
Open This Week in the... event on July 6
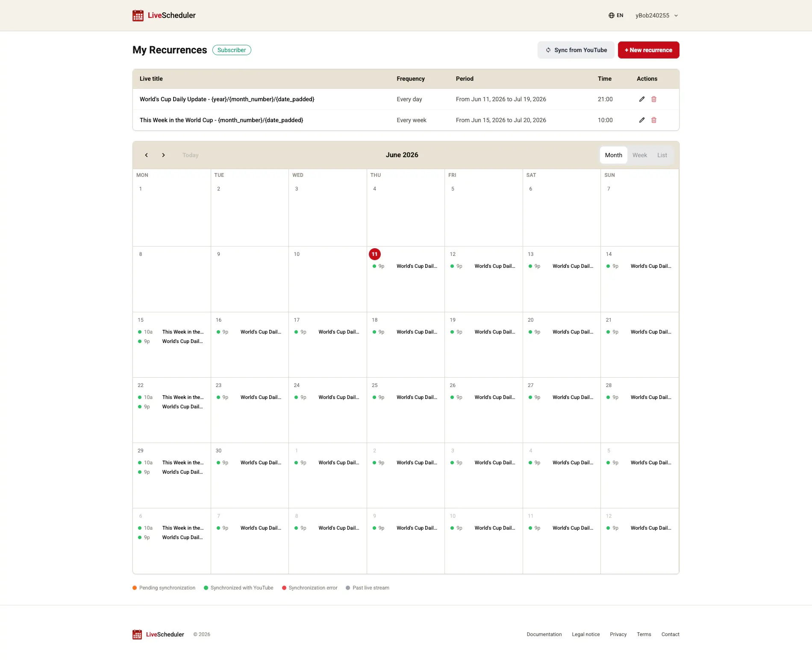(x=171, y=528)
